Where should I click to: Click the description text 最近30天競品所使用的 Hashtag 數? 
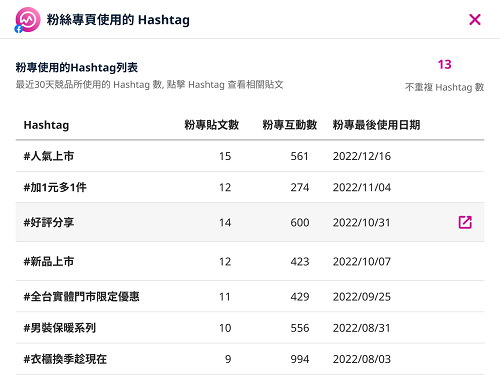coord(89,85)
